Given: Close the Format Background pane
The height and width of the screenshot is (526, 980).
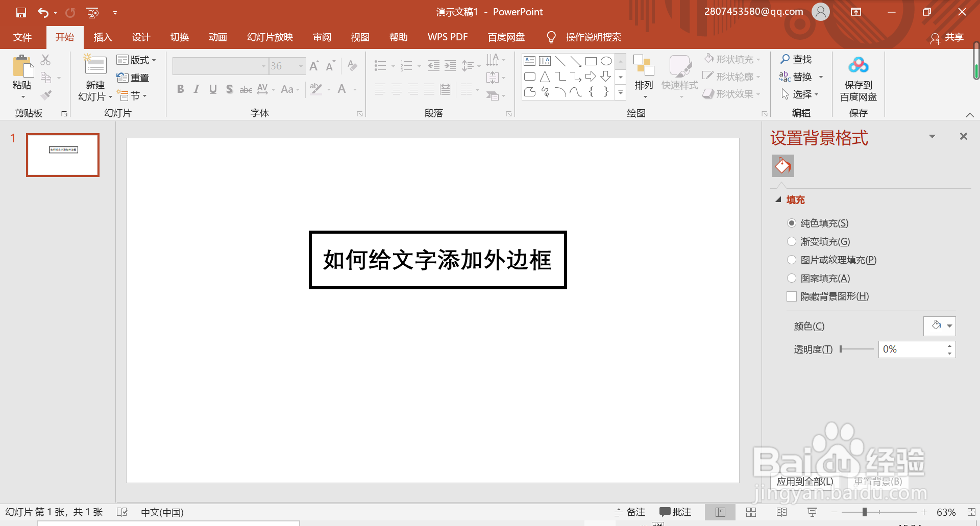Looking at the screenshot, I should point(964,136).
